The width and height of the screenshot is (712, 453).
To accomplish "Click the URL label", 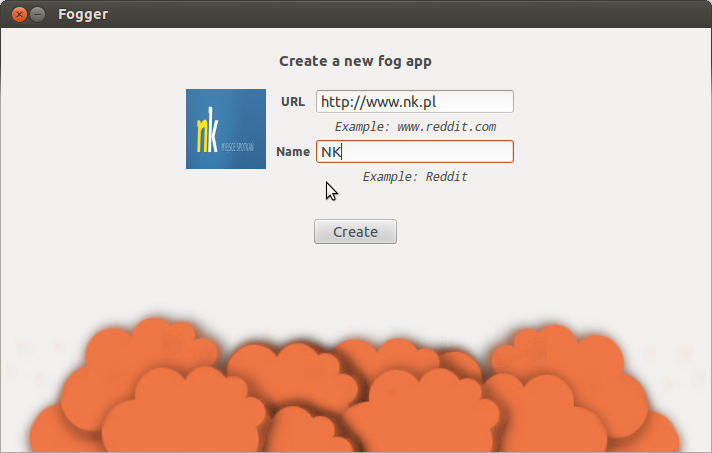I will [293, 102].
